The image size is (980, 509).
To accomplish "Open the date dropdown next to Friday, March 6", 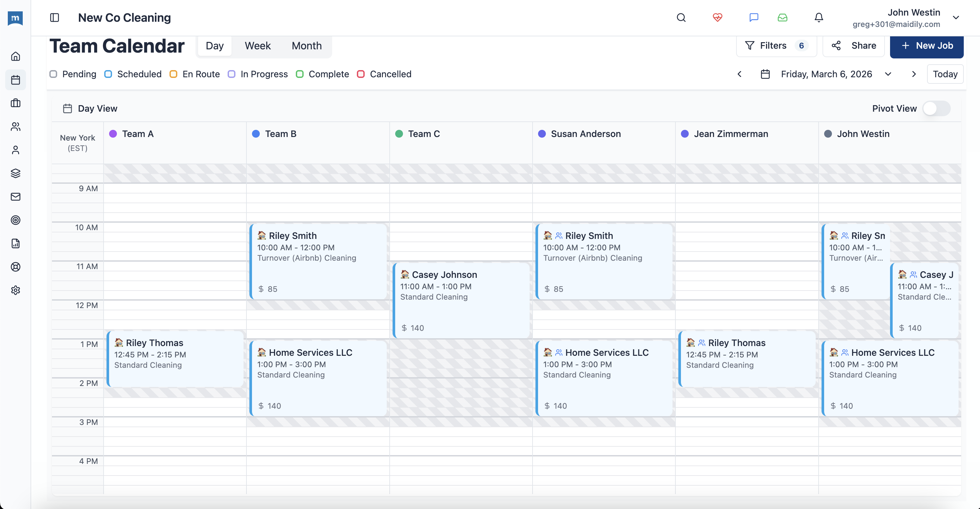I will [x=888, y=74].
